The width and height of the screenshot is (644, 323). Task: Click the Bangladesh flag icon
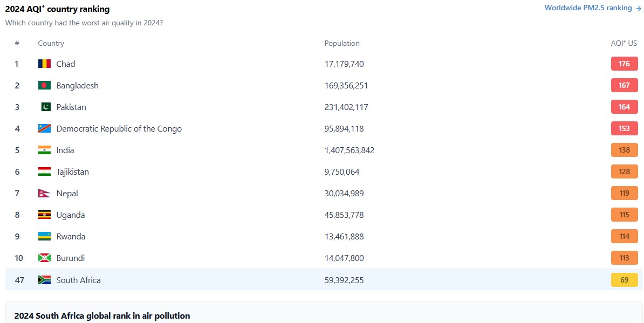tap(44, 85)
